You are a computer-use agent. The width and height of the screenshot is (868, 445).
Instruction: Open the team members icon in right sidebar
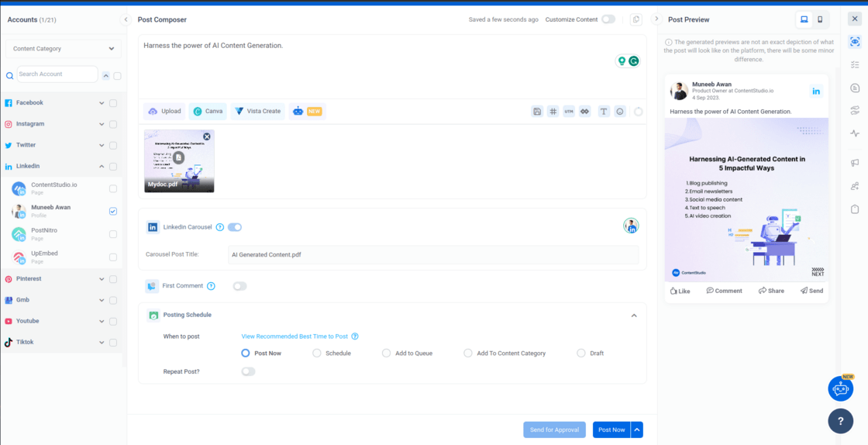855,186
